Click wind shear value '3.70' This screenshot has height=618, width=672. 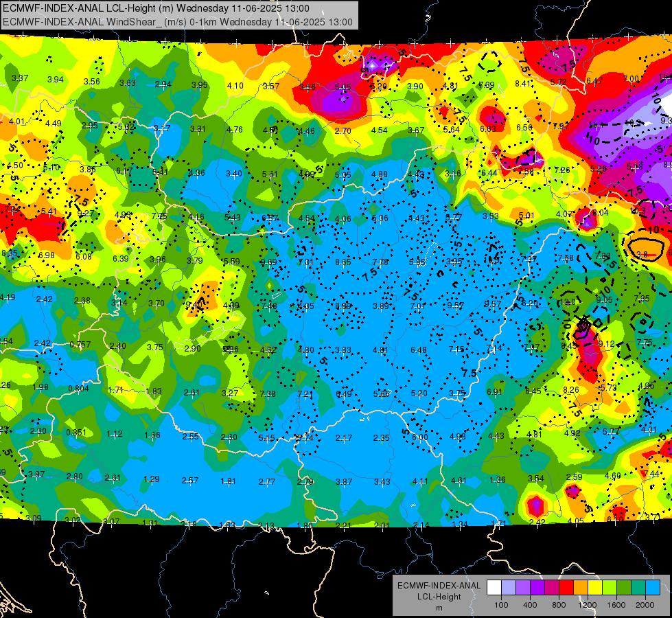tap(157, 304)
